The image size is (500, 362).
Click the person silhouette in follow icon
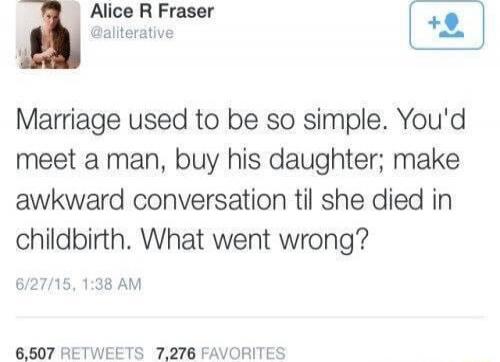point(451,25)
